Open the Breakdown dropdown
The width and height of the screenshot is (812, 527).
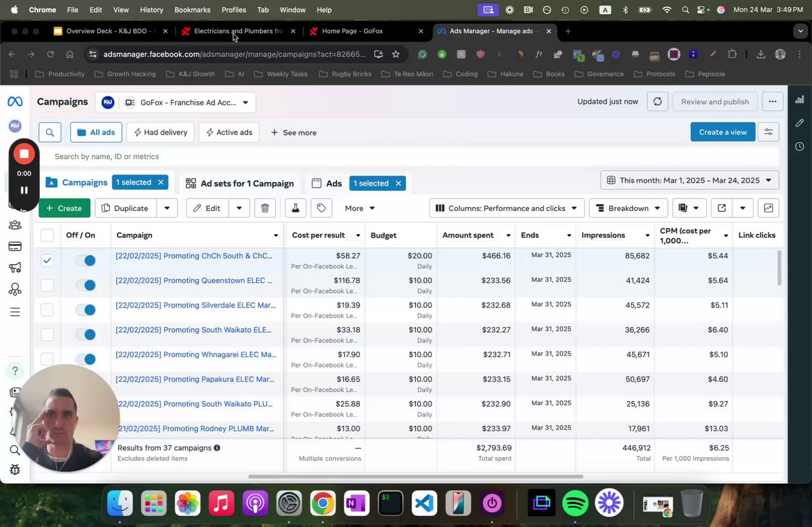pos(628,208)
